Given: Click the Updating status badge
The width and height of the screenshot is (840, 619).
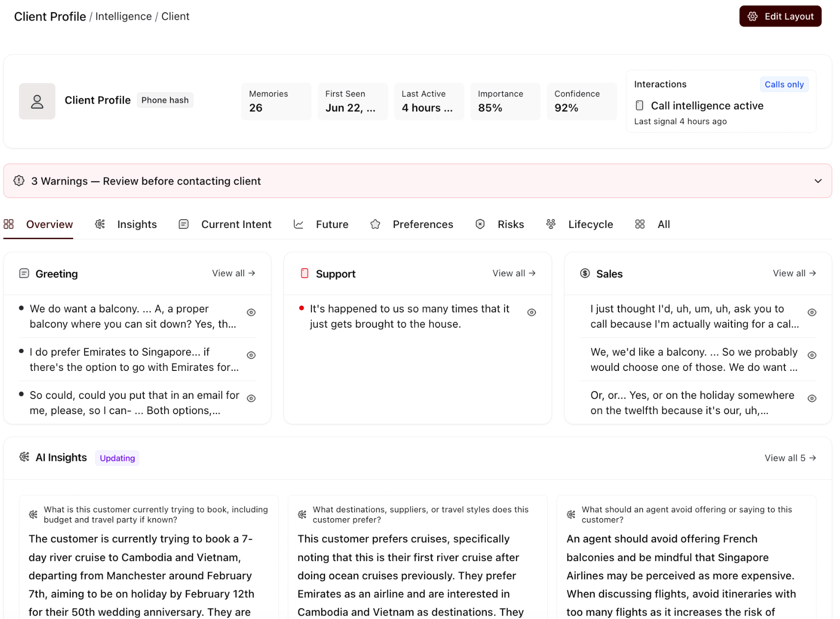Looking at the screenshot, I should (117, 458).
